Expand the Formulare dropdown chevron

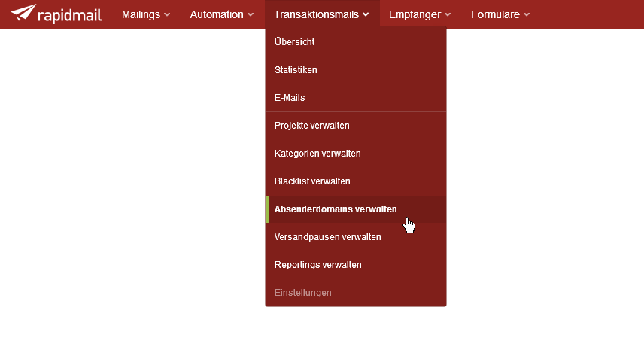tap(527, 14)
